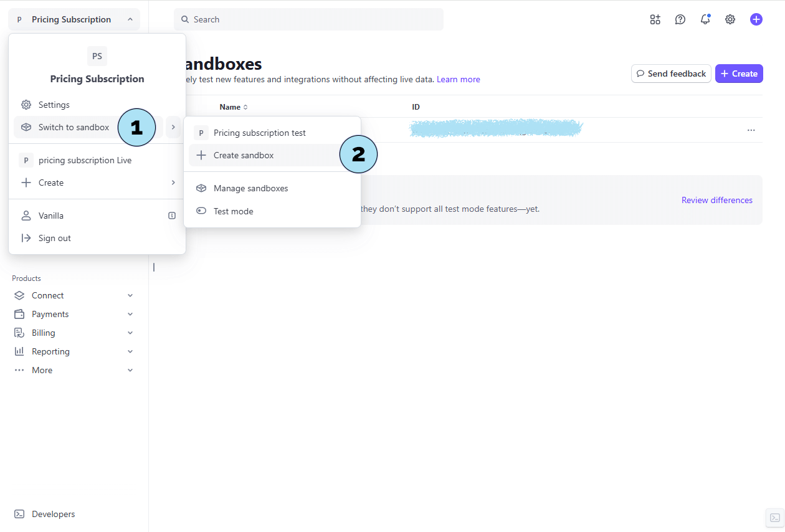Expand the Create submenu arrow
The image size is (785, 532).
click(x=173, y=183)
